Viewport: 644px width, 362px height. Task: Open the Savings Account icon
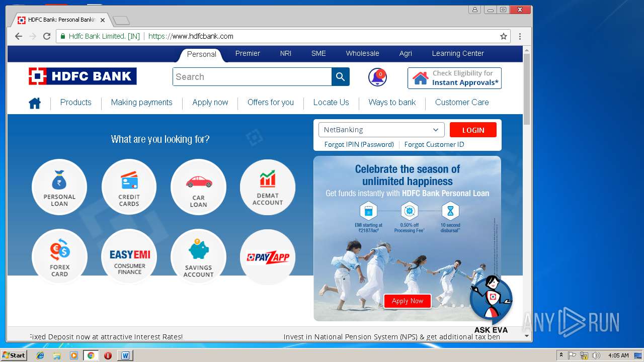point(198,257)
